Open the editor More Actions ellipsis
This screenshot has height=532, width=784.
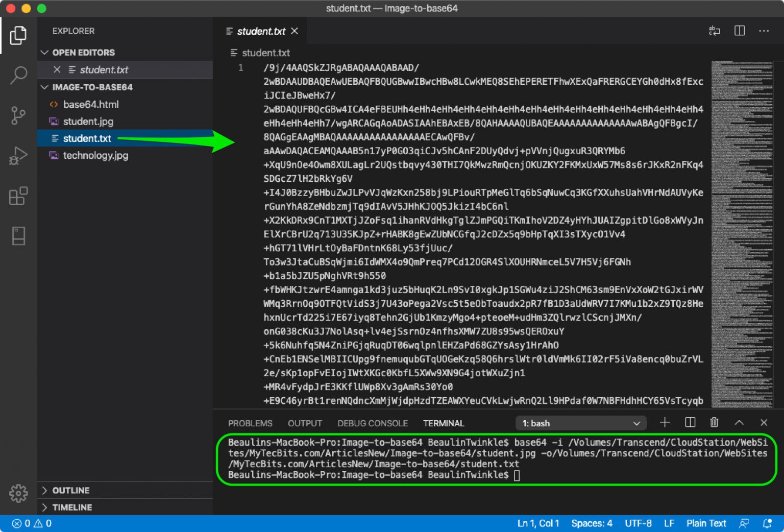pyautogui.click(x=764, y=31)
